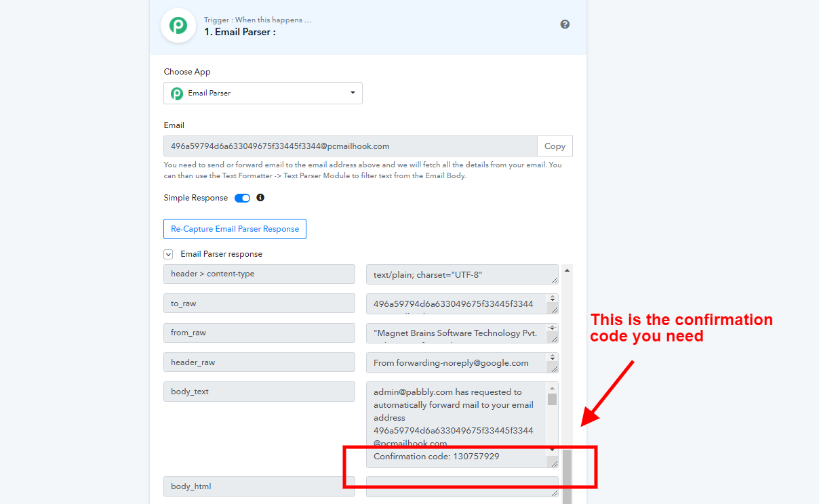This screenshot has height=504, width=819.
Task: Click the '1. Email Parser :' step title
Action: [240, 32]
